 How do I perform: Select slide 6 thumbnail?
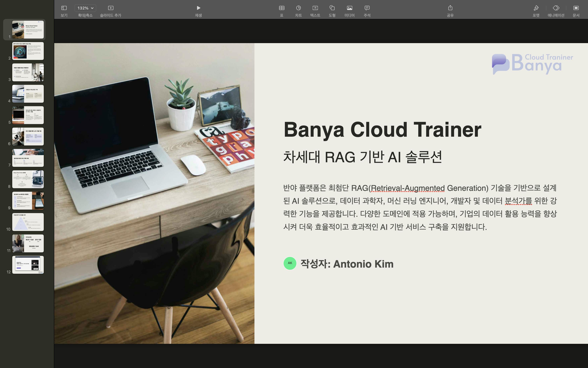(28, 137)
